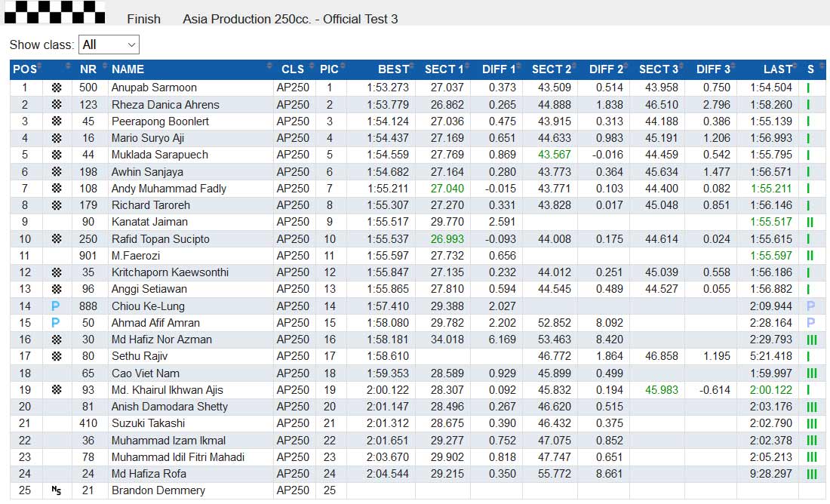This screenshot has width=830, height=504.
Task: Click checkered flag icon for Anupab Sarmoon
Action: pos(57,88)
